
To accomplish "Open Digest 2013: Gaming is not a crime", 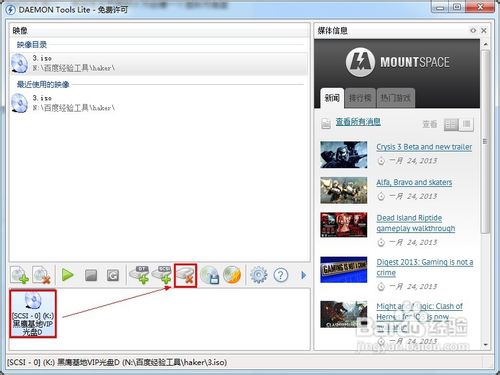I will [425, 267].
